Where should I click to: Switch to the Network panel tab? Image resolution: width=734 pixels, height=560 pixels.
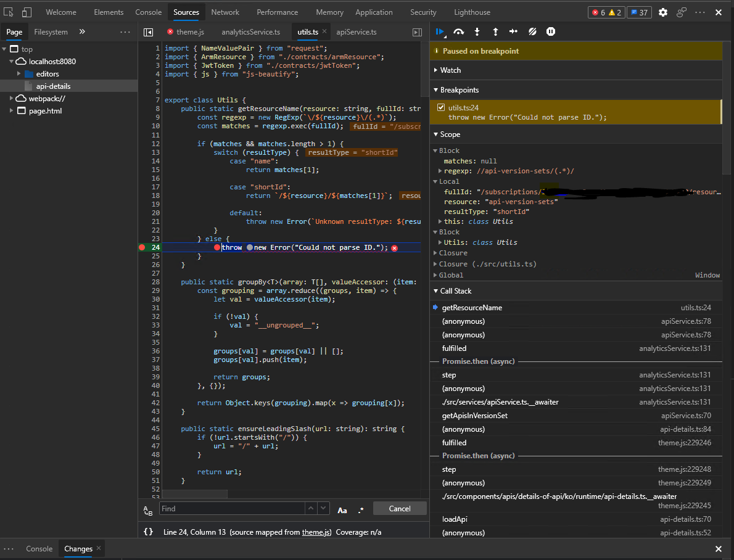225,12
